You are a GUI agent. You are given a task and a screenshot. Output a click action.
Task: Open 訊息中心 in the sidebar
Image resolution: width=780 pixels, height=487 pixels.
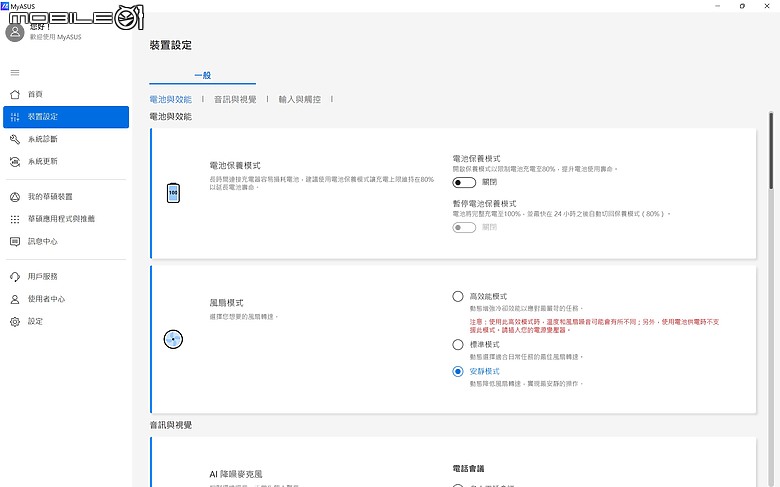[66, 242]
